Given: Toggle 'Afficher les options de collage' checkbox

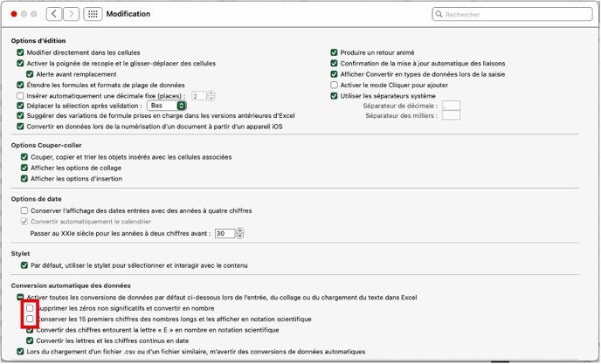Looking at the screenshot, I should [x=24, y=168].
